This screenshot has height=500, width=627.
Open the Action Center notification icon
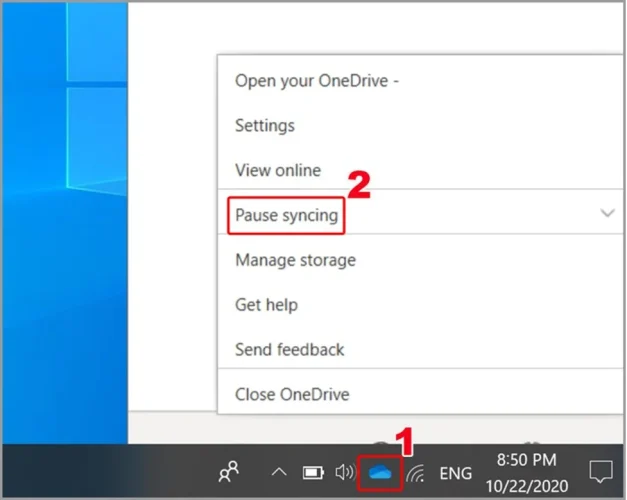(x=601, y=472)
